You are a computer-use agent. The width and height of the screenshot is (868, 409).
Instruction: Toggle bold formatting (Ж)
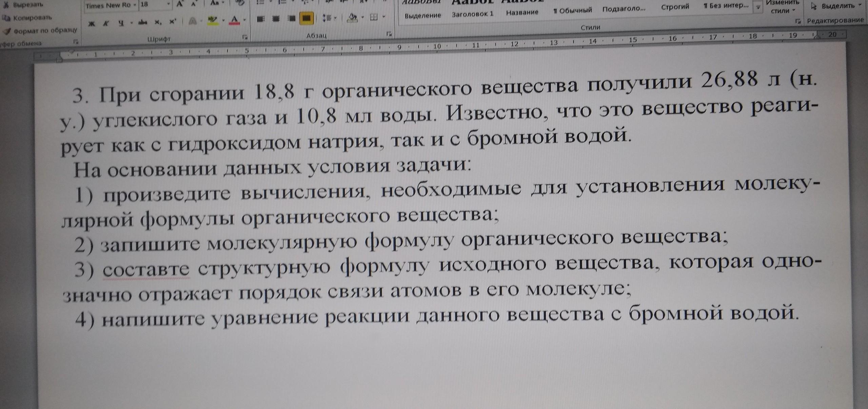[92, 23]
